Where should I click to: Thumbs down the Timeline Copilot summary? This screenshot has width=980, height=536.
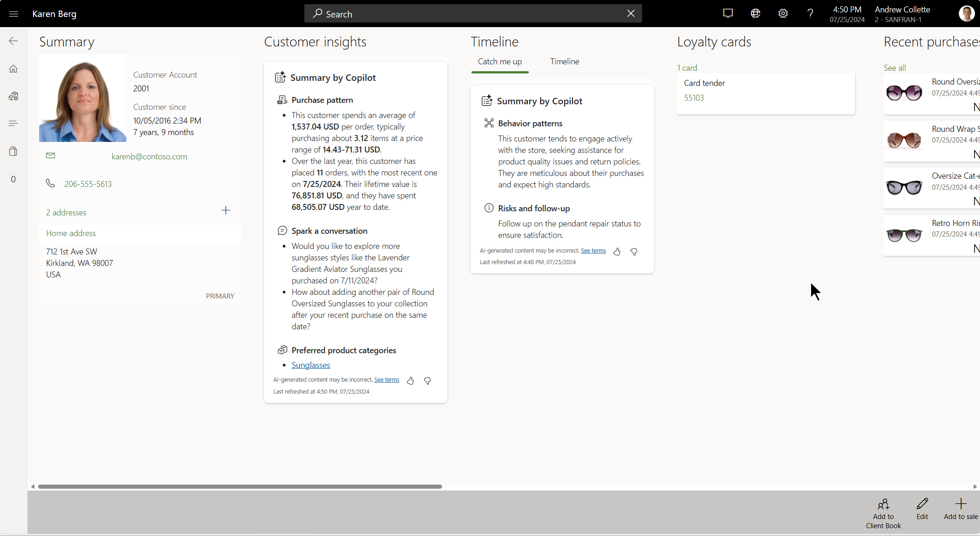coord(634,251)
